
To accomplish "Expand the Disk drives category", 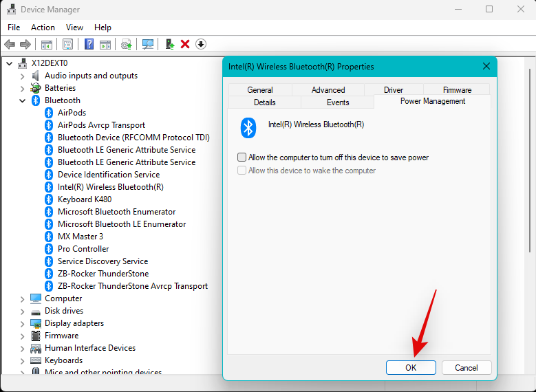I will point(22,312).
